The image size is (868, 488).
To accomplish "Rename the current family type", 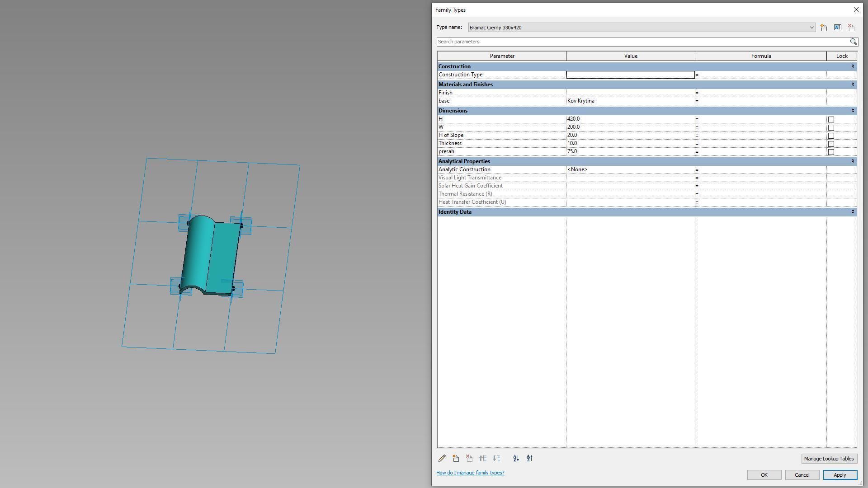I will 837,28.
